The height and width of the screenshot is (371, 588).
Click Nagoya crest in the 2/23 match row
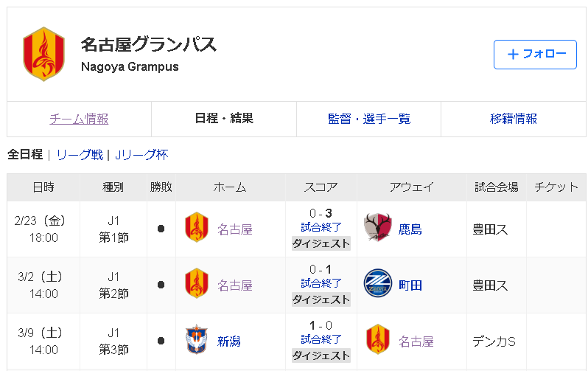(196, 229)
